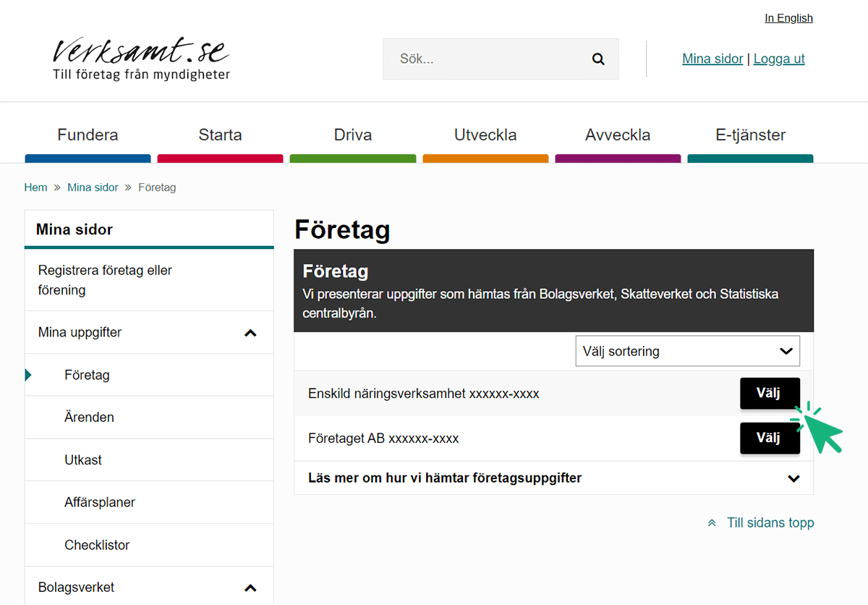
Task: Click the arrow marker next to Företag sidebar item
Action: point(28,375)
